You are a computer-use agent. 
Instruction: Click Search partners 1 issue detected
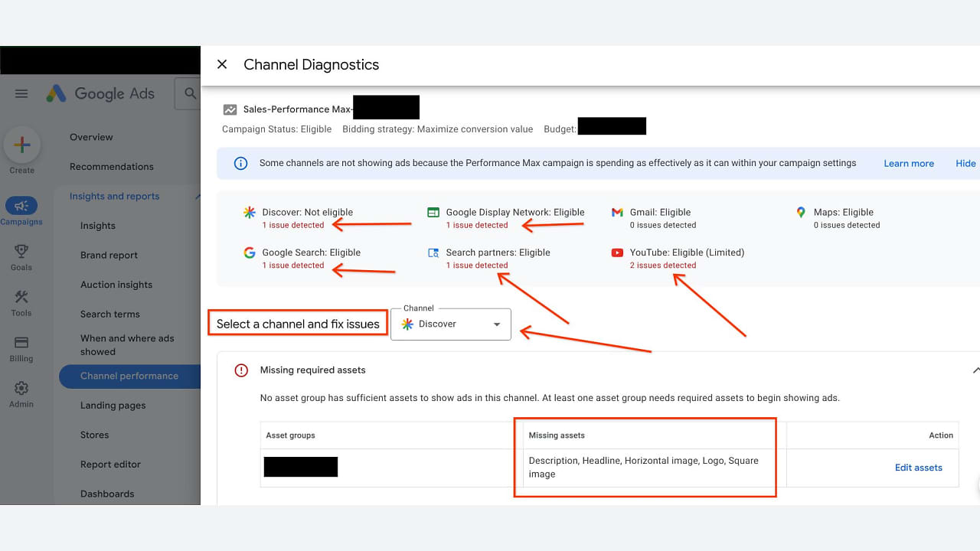tap(477, 266)
